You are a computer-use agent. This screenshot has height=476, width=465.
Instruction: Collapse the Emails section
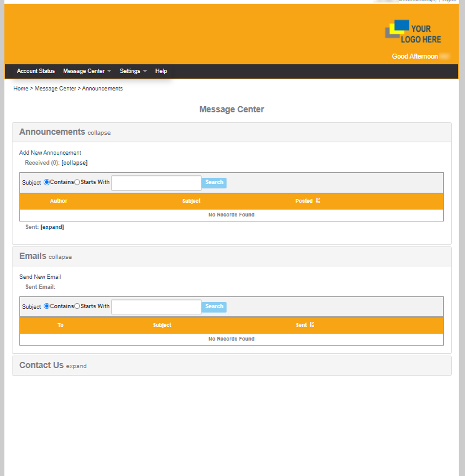point(60,257)
